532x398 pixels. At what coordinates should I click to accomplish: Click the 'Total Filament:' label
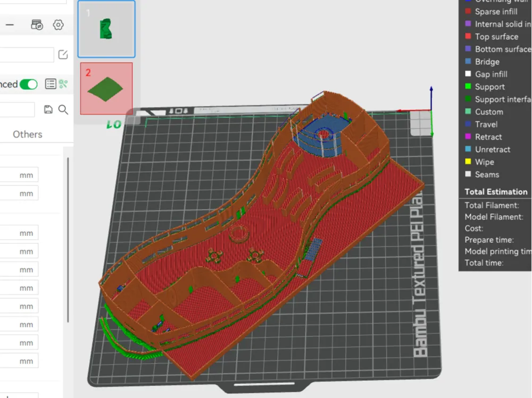(492, 205)
